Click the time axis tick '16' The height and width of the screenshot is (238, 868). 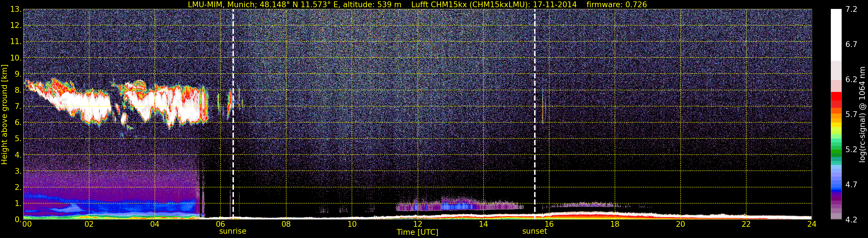coord(549,224)
